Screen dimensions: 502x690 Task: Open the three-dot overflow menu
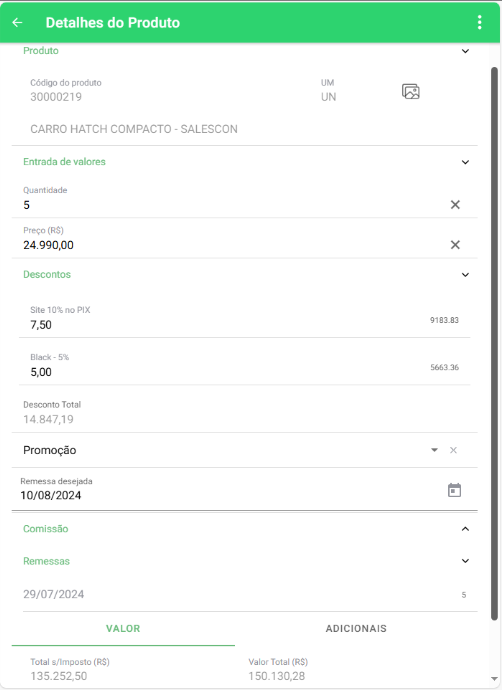pyautogui.click(x=480, y=22)
